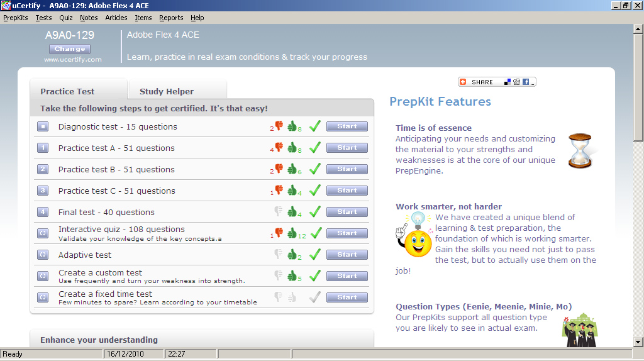This screenshot has width=644, height=361.
Task: Click the vertical scrollbar down arrow
Action: point(638,342)
